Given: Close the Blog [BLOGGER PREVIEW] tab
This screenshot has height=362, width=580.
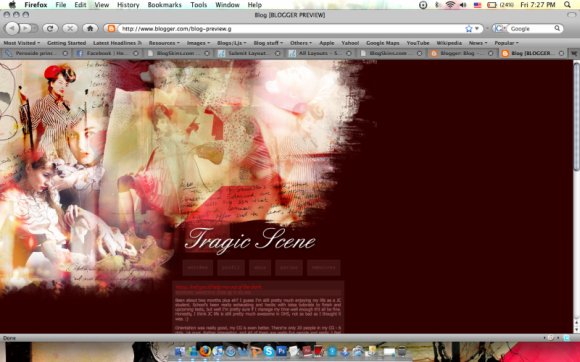Looking at the screenshot, I should [x=561, y=53].
